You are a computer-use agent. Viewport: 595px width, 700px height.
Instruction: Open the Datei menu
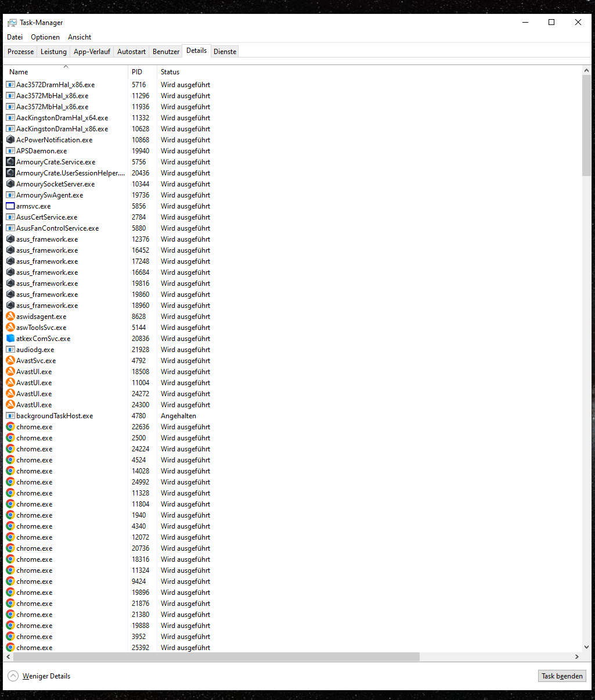click(x=15, y=37)
